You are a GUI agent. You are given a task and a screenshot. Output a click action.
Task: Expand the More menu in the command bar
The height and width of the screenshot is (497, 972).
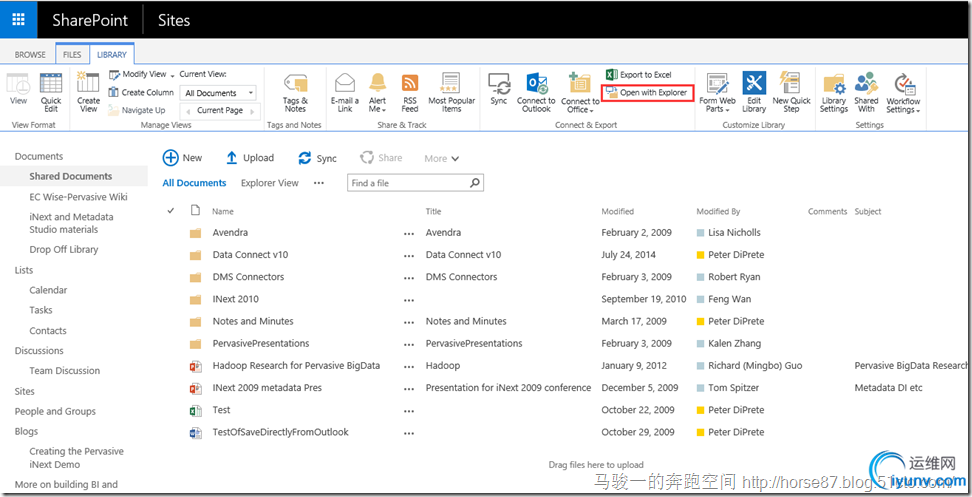[x=441, y=159]
